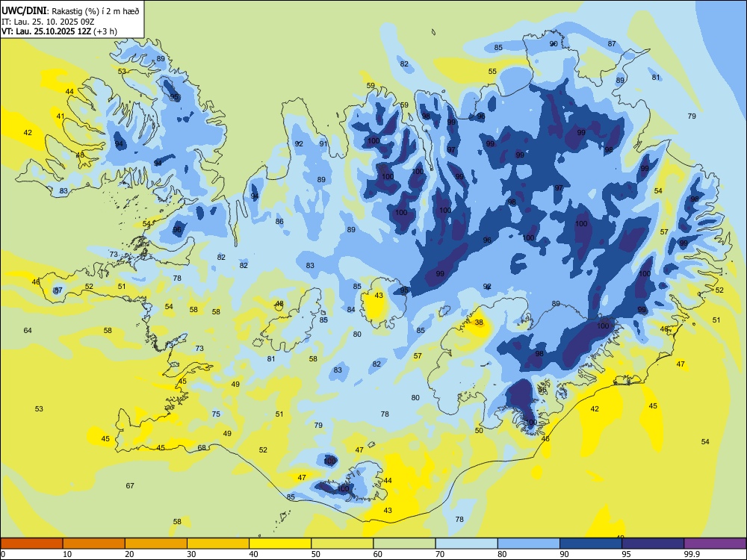The width and height of the screenshot is (747, 560).
Task: Click the map value '67' over the southwestern sea
Action: point(130,486)
